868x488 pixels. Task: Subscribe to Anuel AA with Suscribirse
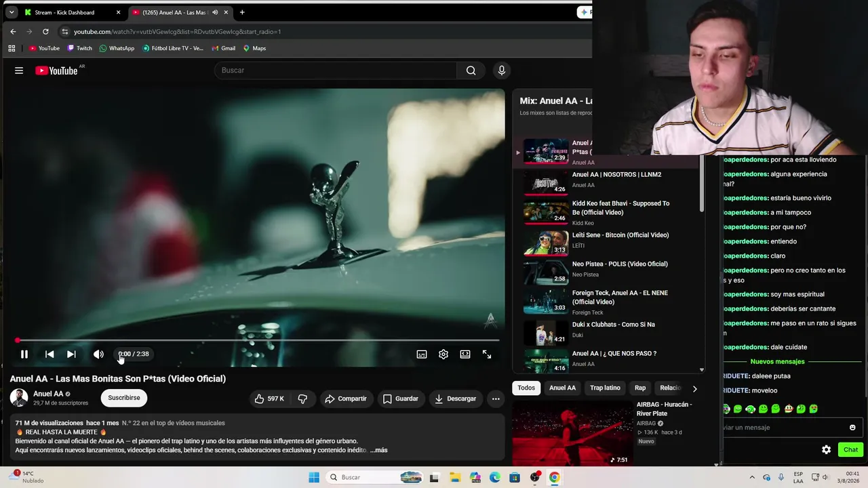pyautogui.click(x=124, y=398)
